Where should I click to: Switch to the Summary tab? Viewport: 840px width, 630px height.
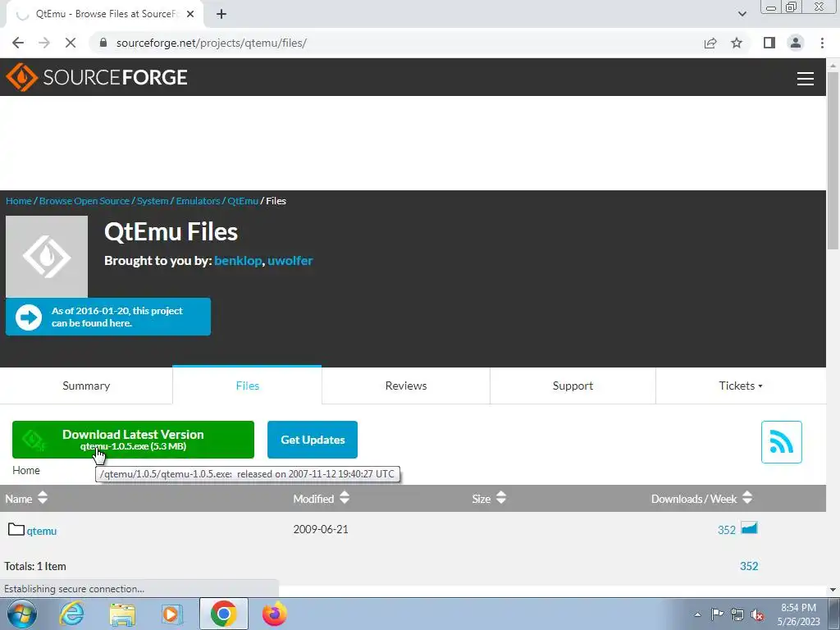tap(86, 386)
